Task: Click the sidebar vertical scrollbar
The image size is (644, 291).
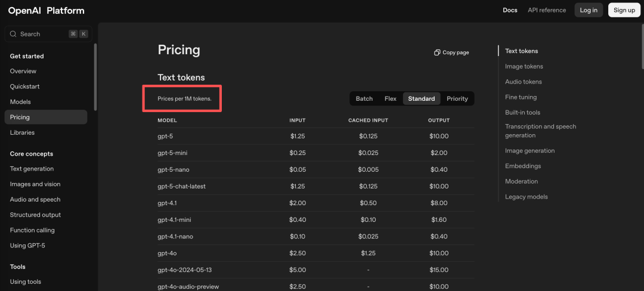Action: pos(95,77)
